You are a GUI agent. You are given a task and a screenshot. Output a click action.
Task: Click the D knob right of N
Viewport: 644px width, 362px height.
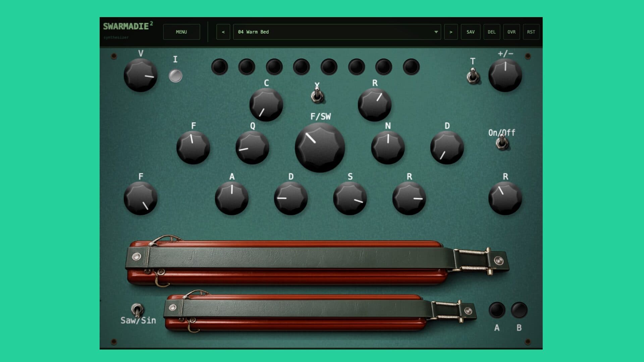click(447, 147)
